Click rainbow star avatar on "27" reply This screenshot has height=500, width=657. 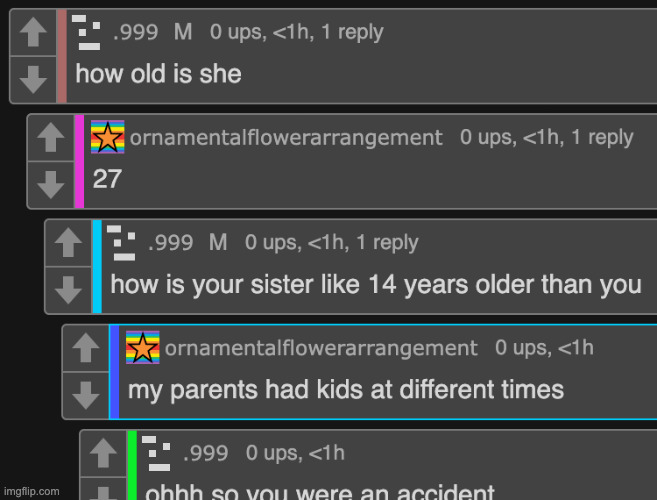pyautogui.click(x=108, y=137)
